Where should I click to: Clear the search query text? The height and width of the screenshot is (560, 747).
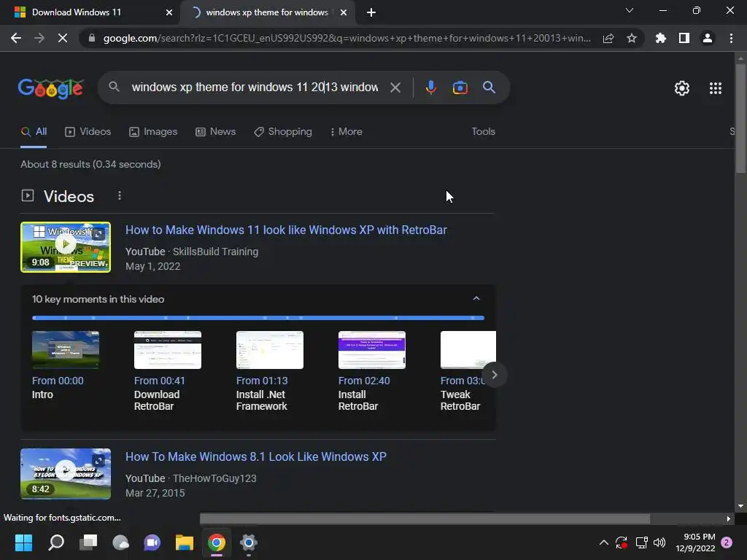(x=395, y=87)
